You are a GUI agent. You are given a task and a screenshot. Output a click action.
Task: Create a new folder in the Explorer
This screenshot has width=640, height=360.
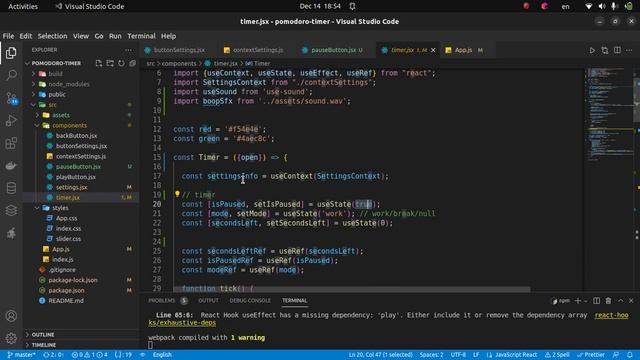[x=110, y=63]
